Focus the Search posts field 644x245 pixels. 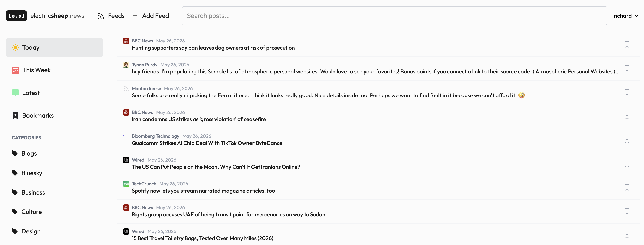pyautogui.click(x=394, y=16)
